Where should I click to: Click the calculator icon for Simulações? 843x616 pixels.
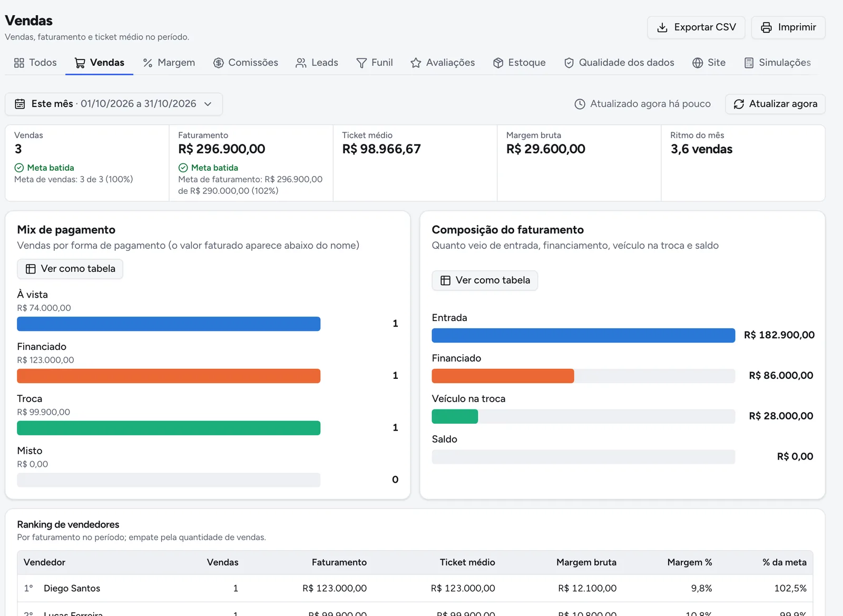(749, 63)
